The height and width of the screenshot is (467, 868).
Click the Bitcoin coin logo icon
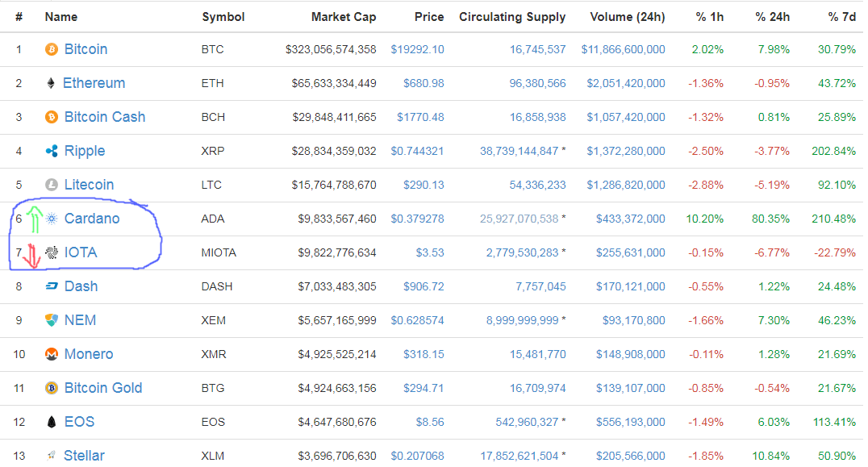pos(52,49)
